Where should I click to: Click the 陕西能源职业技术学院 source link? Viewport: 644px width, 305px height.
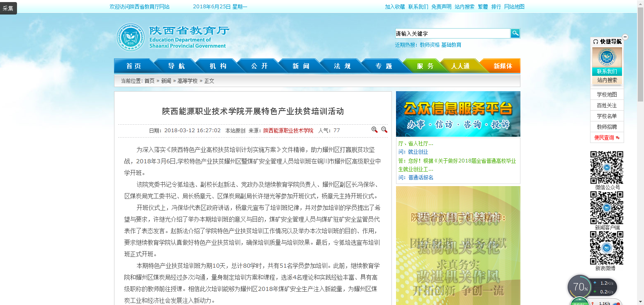click(288, 130)
